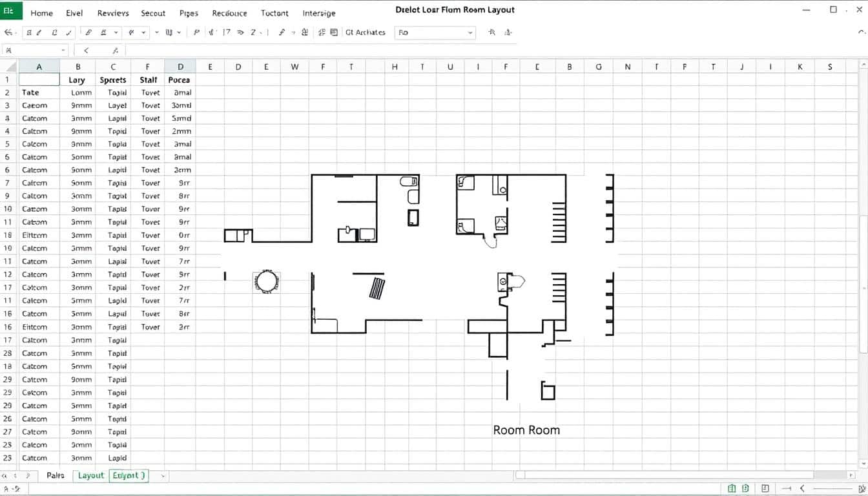Screen dimensions: 868x496
Task: Click the 'Layel' cell in row 3
Action: (x=113, y=105)
